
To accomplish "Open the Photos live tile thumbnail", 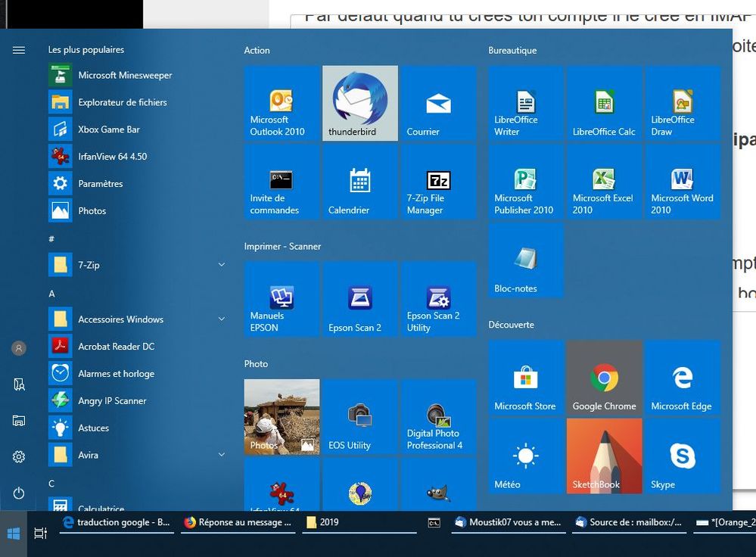I will [282, 416].
